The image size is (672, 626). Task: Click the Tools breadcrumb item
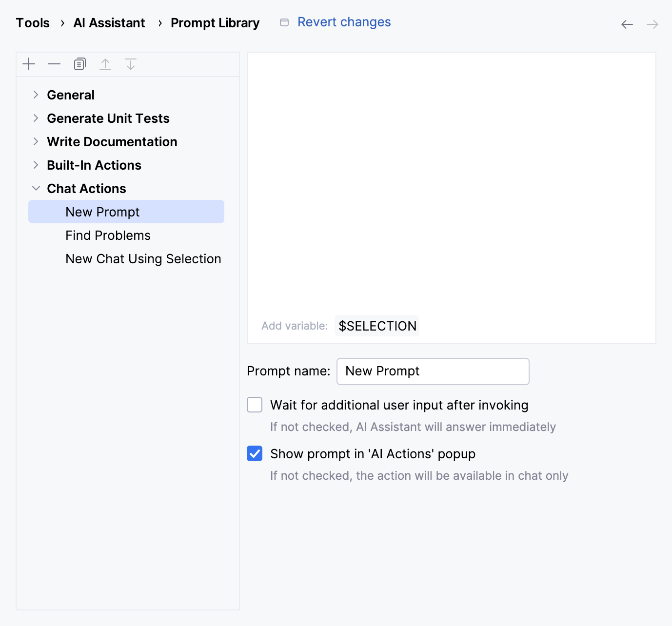point(32,22)
